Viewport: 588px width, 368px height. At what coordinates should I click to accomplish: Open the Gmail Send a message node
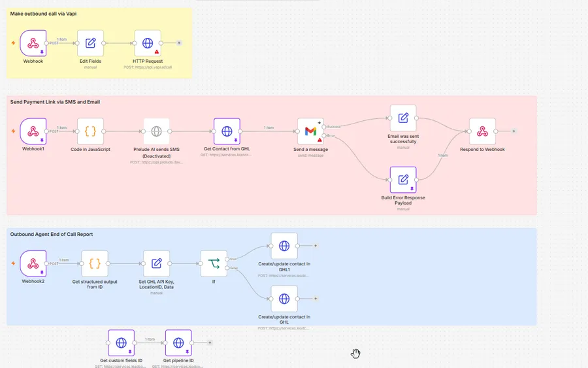tap(310, 131)
